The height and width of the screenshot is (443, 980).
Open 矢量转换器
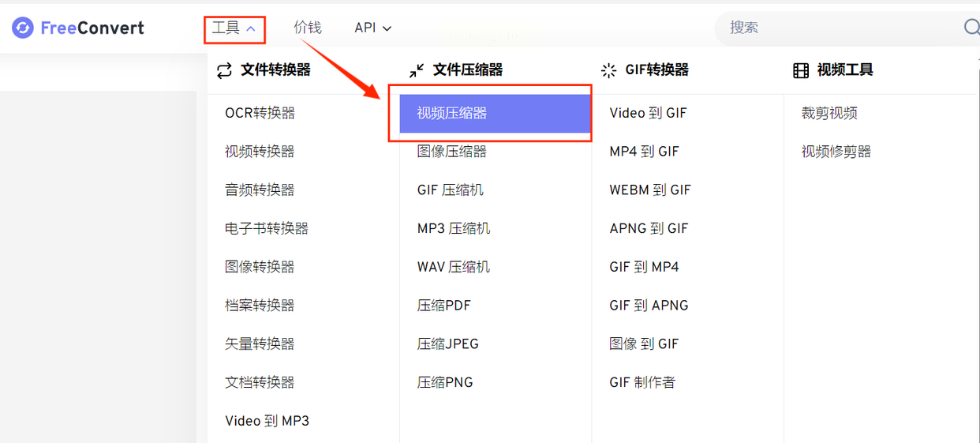(260, 344)
